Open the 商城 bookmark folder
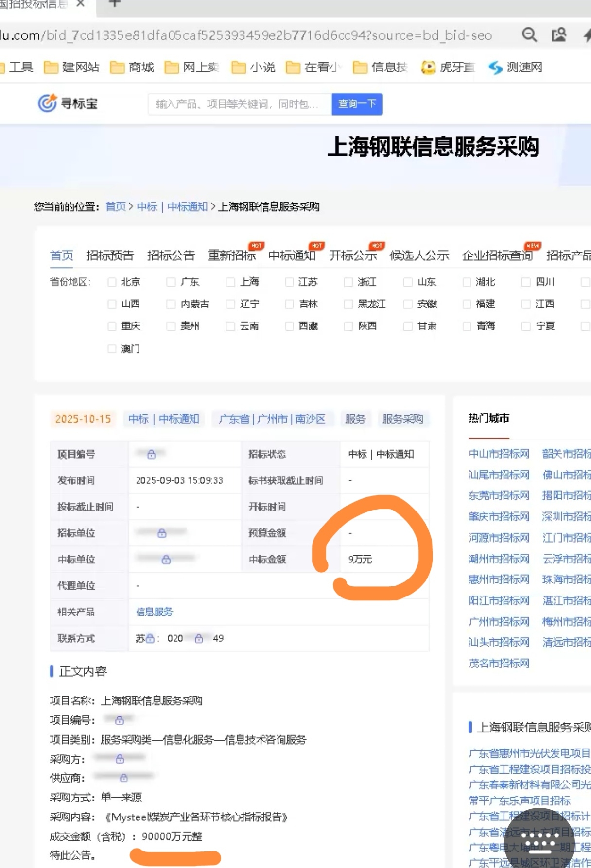This screenshot has width=591, height=868. 132,67
